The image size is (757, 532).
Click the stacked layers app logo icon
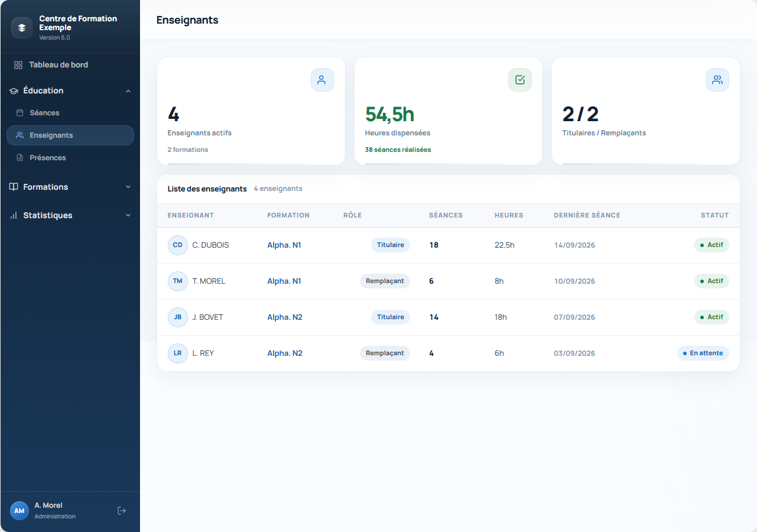point(22,28)
